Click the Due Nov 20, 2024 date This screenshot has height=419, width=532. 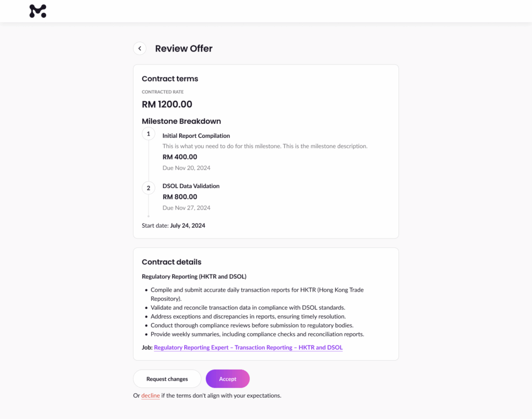coord(187,168)
